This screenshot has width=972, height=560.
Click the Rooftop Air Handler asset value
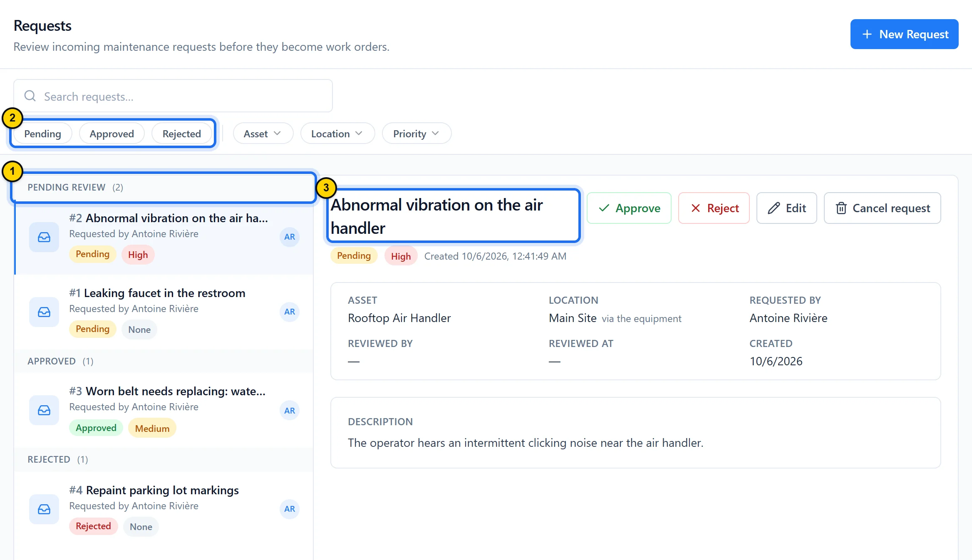click(x=399, y=318)
